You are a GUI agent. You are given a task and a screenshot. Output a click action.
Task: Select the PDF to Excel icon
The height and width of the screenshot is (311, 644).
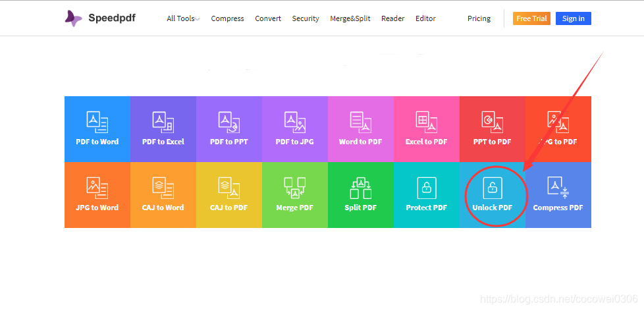tap(163, 128)
